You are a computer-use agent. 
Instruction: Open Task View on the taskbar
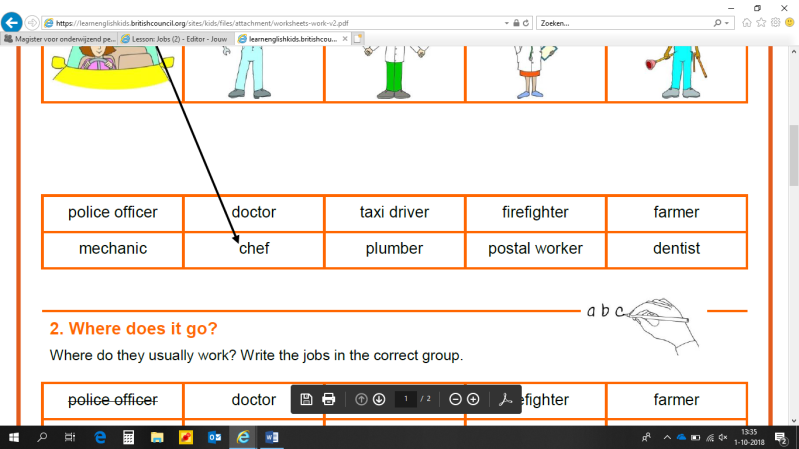[x=70, y=437]
